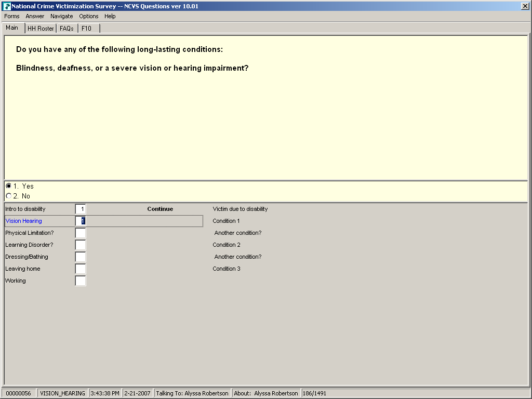Click the Leaving home answer field
This screenshot has width=532, height=399.
pos(81,269)
